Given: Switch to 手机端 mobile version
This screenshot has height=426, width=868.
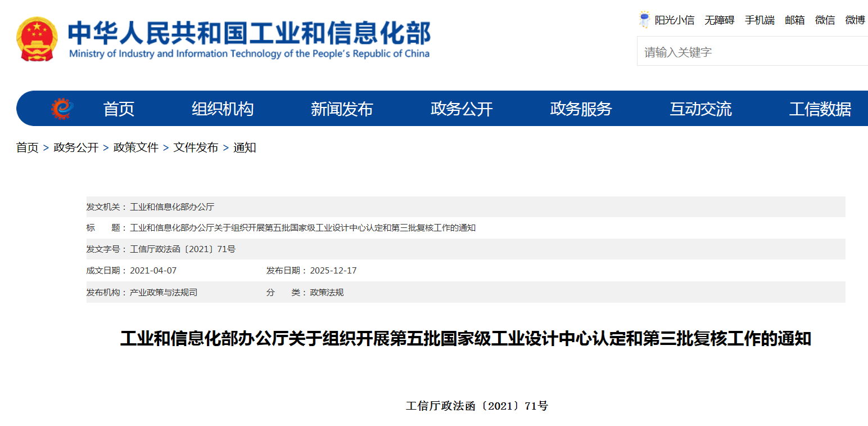Looking at the screenshot, I should 759,20.
